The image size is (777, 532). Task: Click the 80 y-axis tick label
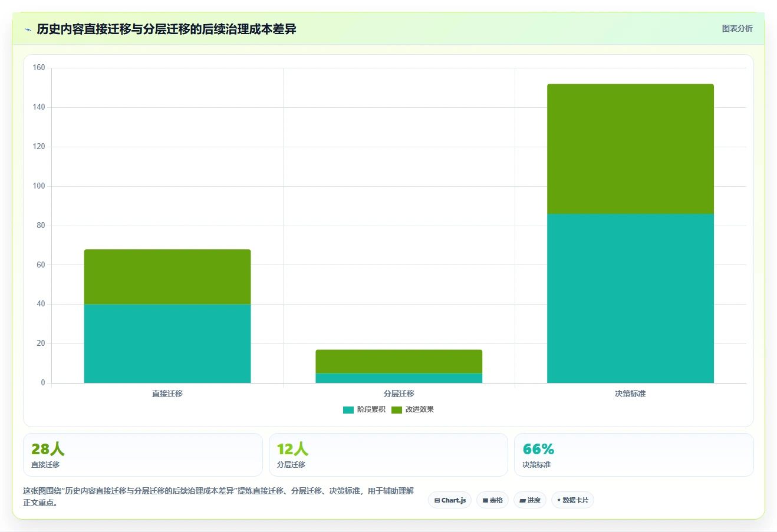pyautogui.click(x=41, y=226)
